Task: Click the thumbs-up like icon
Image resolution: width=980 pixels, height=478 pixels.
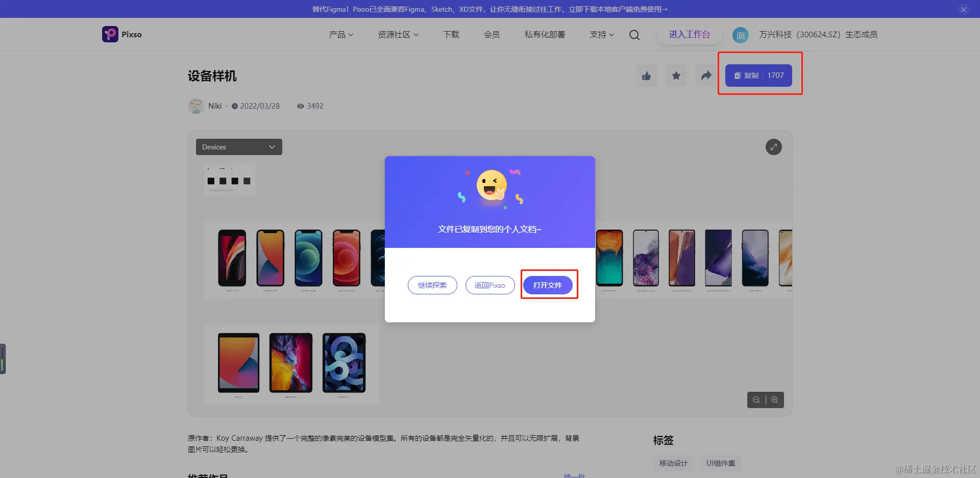Action: [647, 76]
